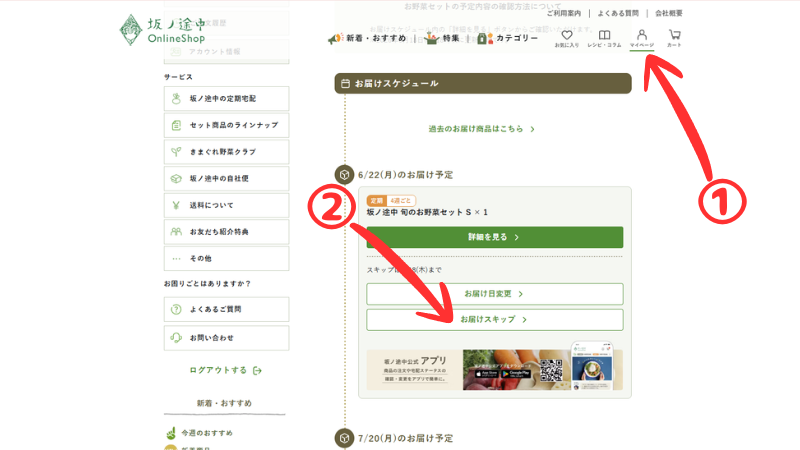This screenshot has width=800, height=450.
Task: Click お届け日変更 button
Action: coord(495,294)
